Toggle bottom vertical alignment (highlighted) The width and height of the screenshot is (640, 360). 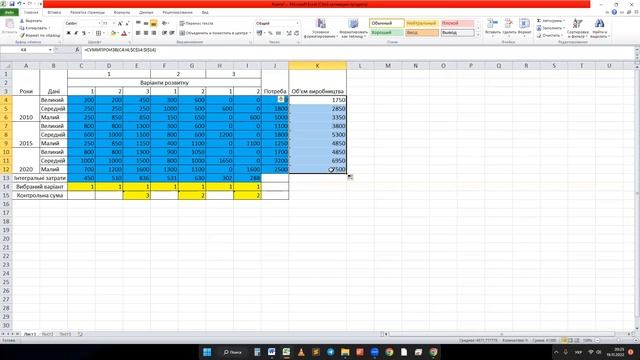coord(153,24)
